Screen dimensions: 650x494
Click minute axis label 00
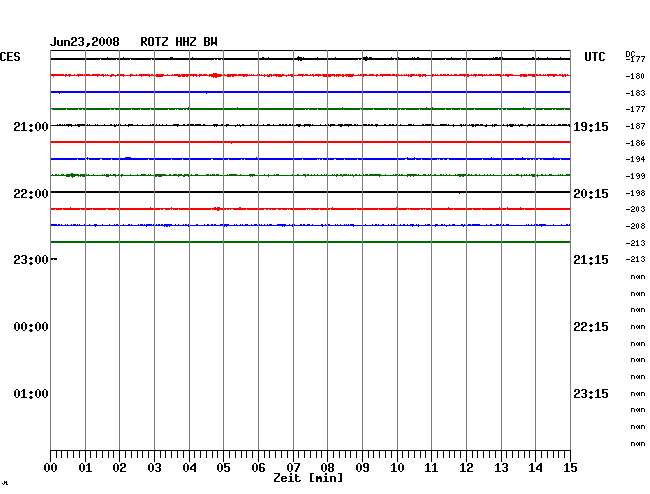51,468
